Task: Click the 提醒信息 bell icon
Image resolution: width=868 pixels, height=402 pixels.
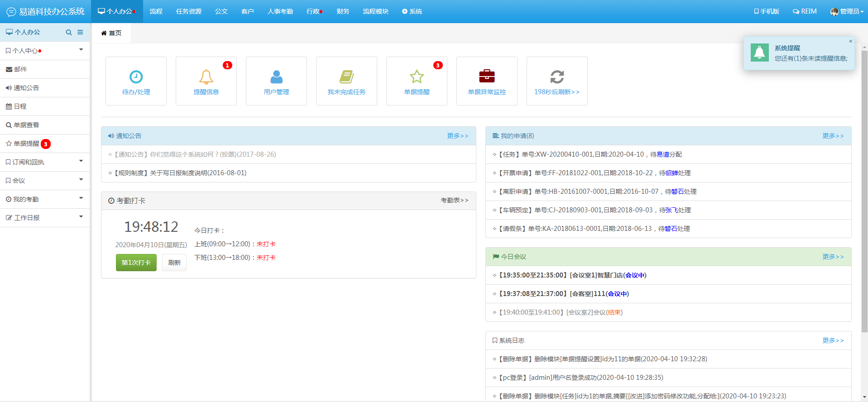Action: click(206, 77)
